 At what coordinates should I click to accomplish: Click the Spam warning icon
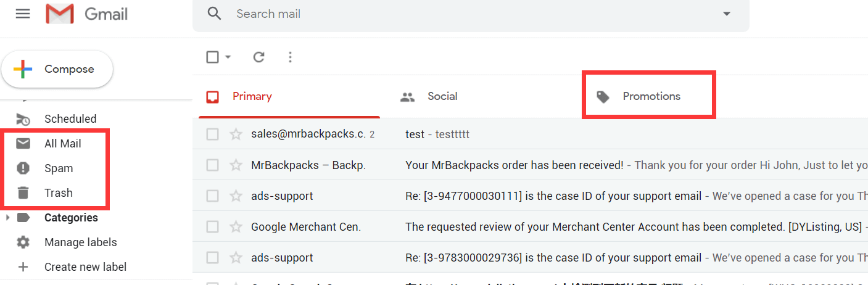click(x=23, y=168)
